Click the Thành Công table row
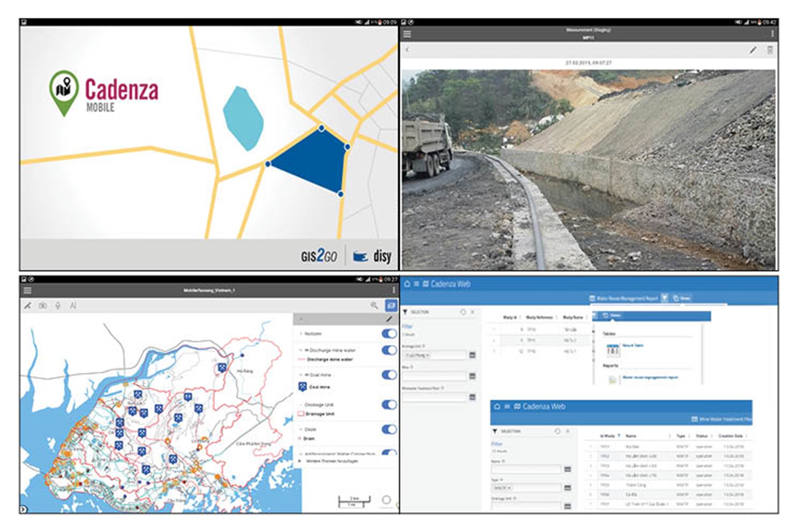The height and width of the screenshot is (532, 798). click(667, 485)
